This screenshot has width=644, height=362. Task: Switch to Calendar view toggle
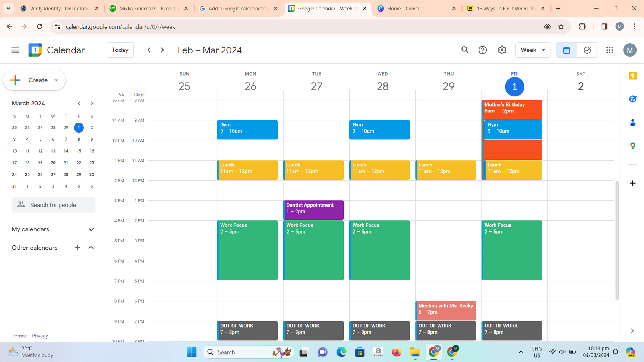566,50
